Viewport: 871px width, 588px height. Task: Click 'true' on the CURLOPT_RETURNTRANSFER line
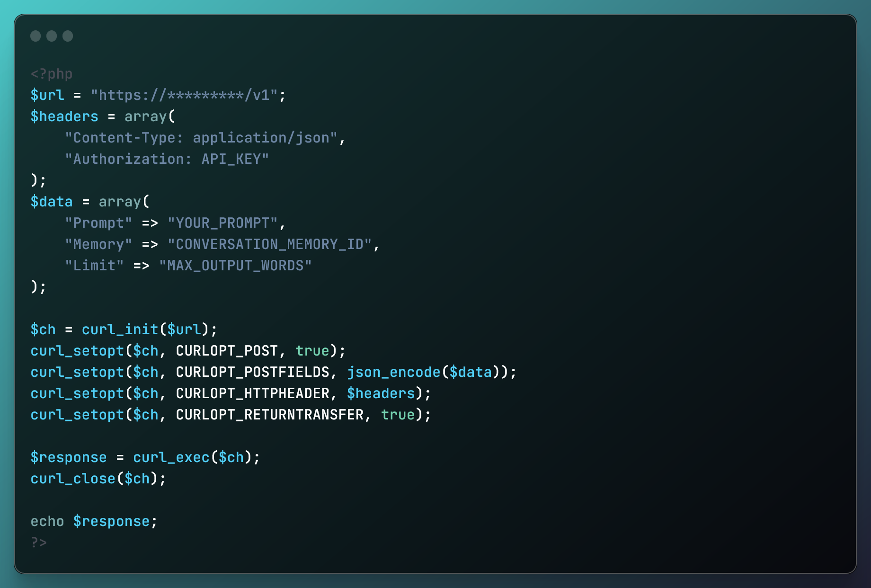click(398, 415)
